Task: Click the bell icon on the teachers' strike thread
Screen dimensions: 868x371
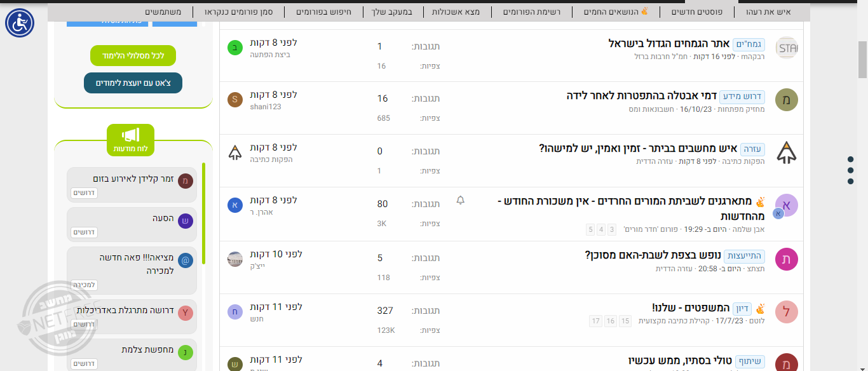Action: click(461, 200)
